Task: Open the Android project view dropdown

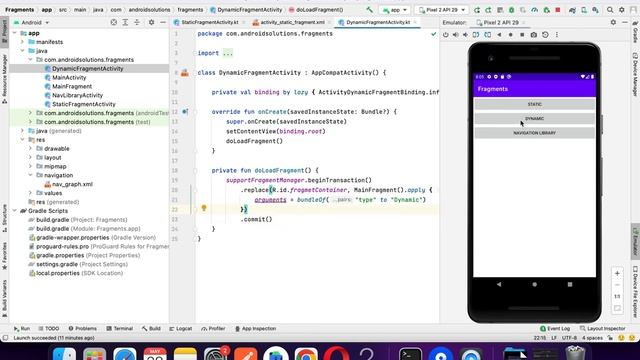Action: point(31,22)
